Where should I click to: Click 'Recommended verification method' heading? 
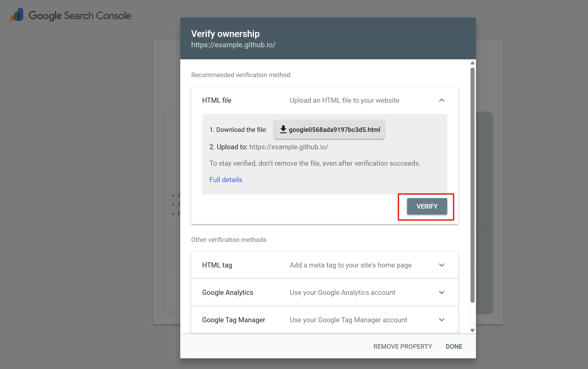(241, 75)
